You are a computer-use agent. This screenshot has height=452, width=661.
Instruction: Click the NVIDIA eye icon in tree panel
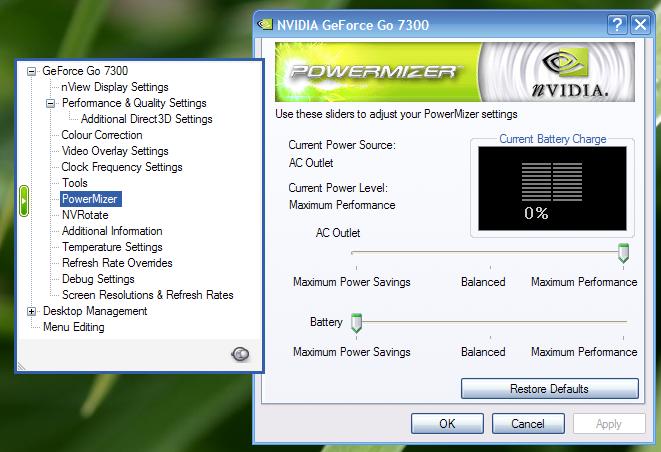point(240,354)
